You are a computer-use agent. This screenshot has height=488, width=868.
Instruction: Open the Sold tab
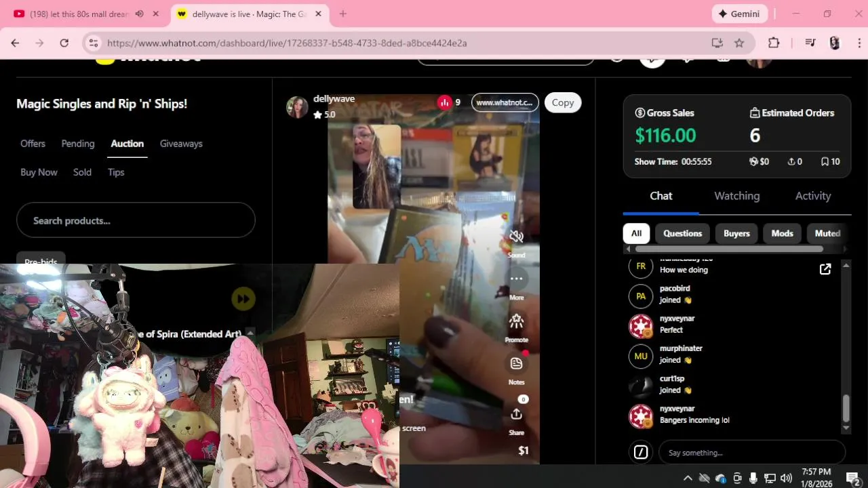tap(82, 172)
